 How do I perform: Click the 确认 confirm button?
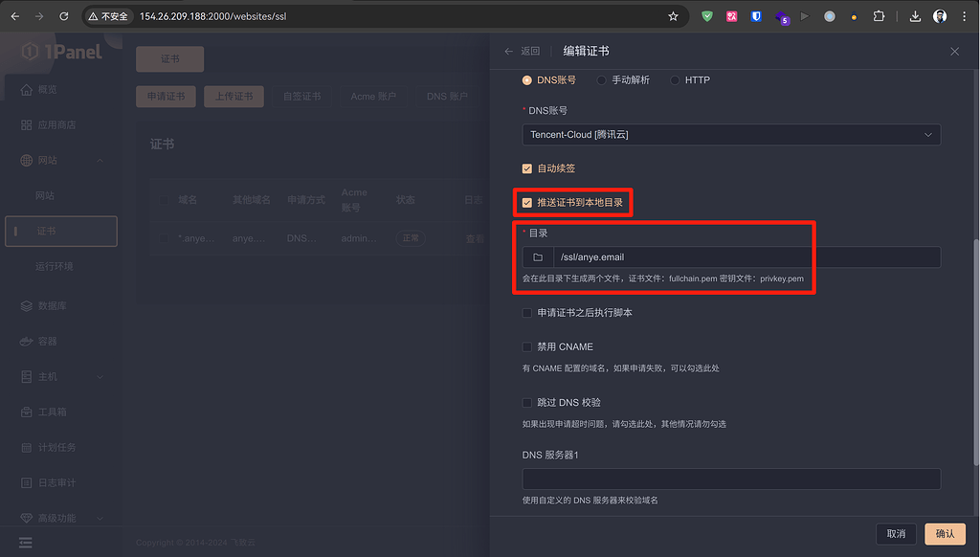(944, 533)
